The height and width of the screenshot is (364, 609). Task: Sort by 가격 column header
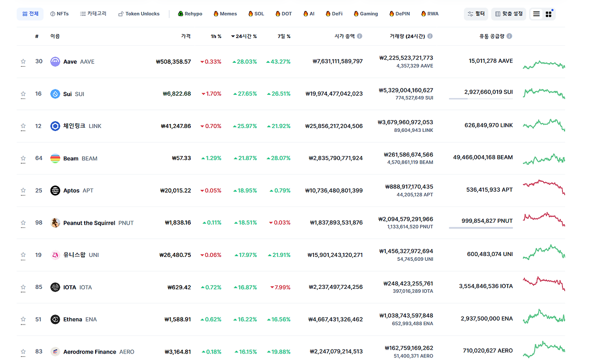point(186,36)
